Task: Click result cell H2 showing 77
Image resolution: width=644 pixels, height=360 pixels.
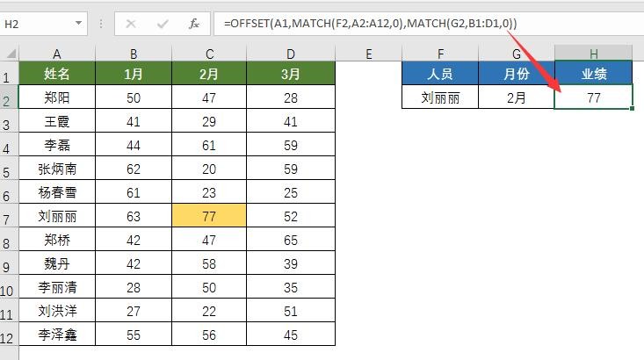Action: point(593,98)
